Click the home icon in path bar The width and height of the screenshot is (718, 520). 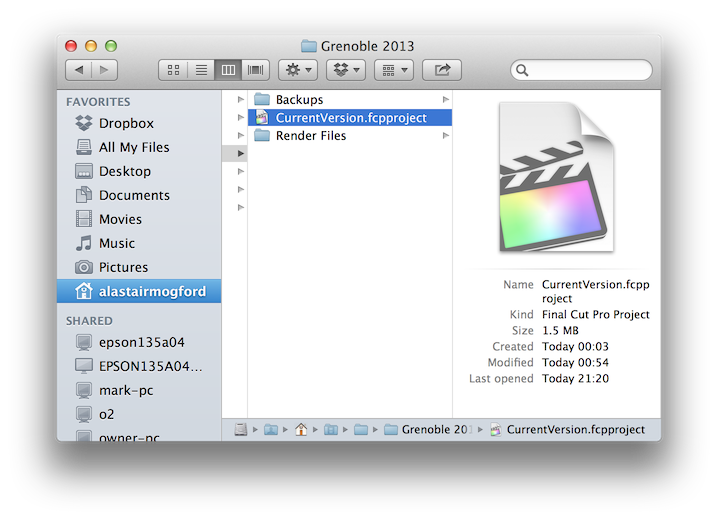(x=301, y=429)
